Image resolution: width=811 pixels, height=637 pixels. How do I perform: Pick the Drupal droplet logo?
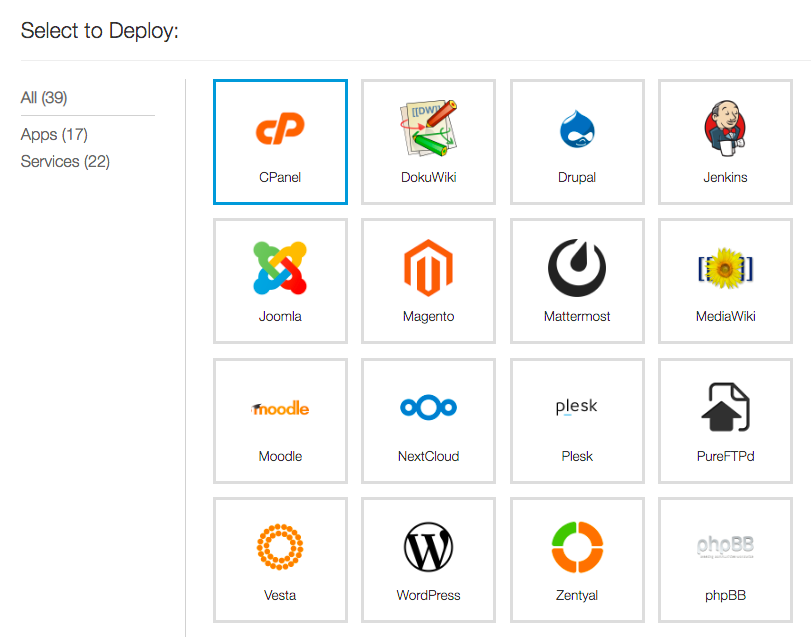577,129
